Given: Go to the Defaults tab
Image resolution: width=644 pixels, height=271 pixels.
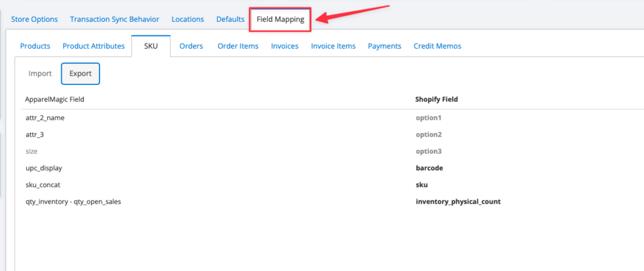Looking at the screenshot, I should (231, 19).
